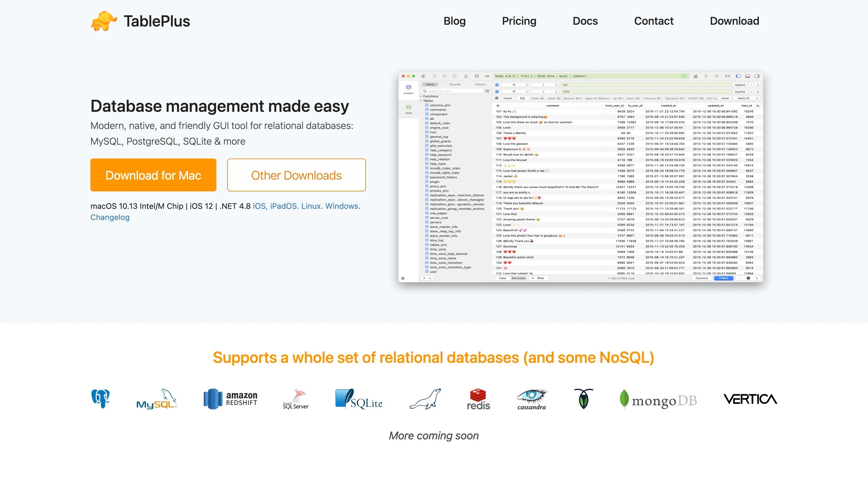Click the magnifier search icon in app toolbar
868x490 pixels.
pyautogui.click(x=717, y=76)
